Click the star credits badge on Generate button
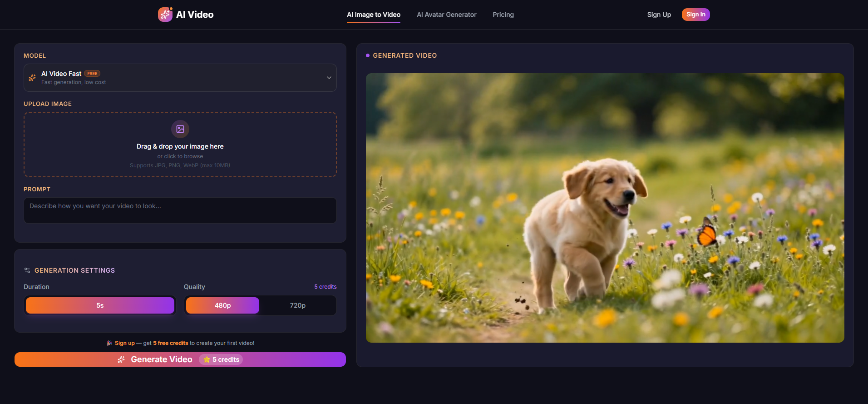 [x=221, y=359]
